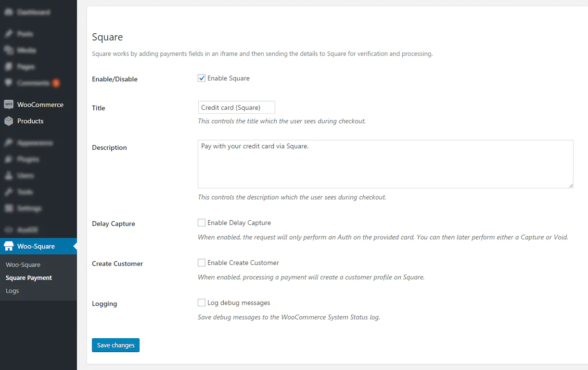Click the Appearance brush icon
Screen dimensions: 588x370
(x=9, y=143)
